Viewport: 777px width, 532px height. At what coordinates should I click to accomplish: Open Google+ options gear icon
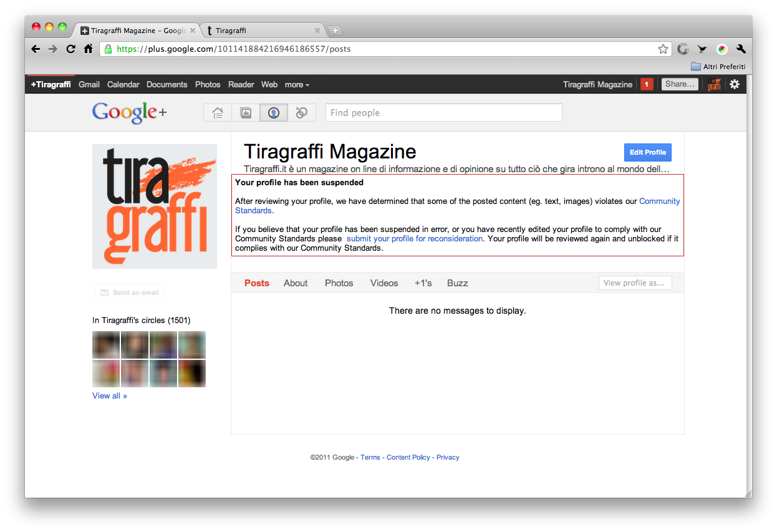(x=735, y=84)
